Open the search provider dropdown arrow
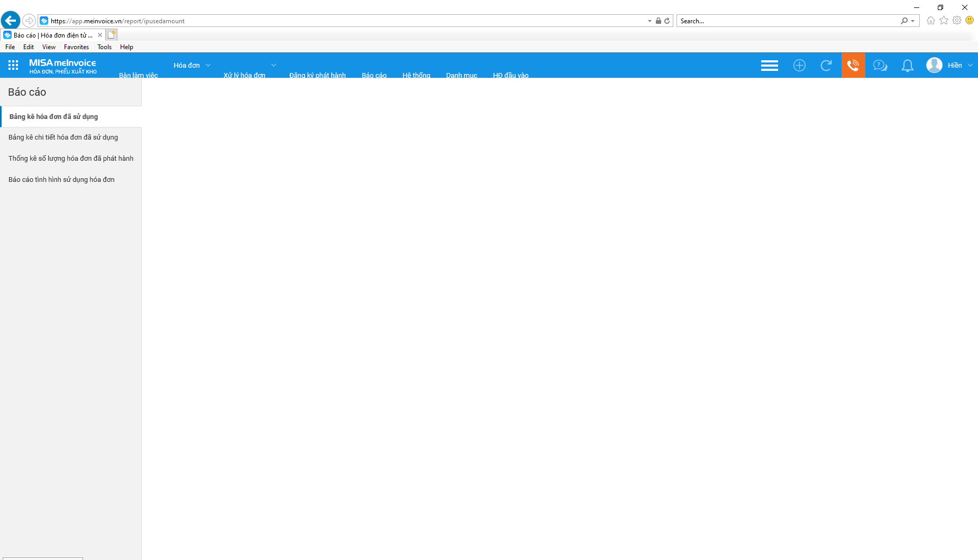 click(912, 21)
